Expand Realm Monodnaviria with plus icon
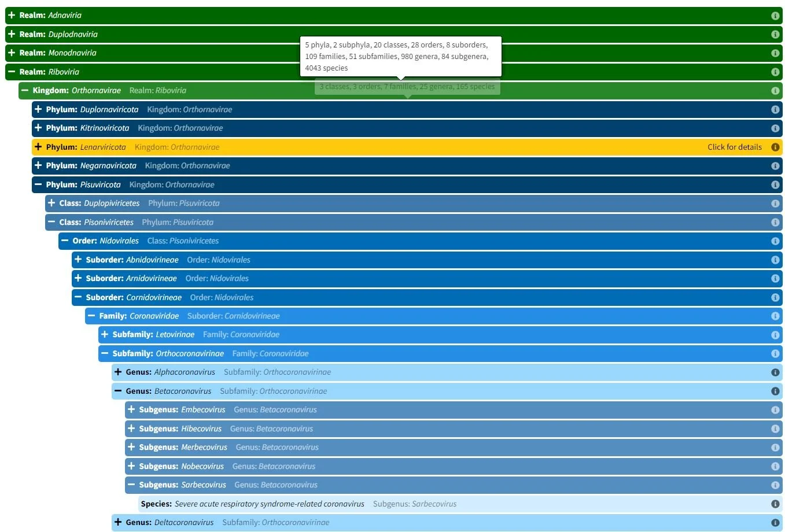The height and width of the screenshot is (532, 785). point(12,53)
